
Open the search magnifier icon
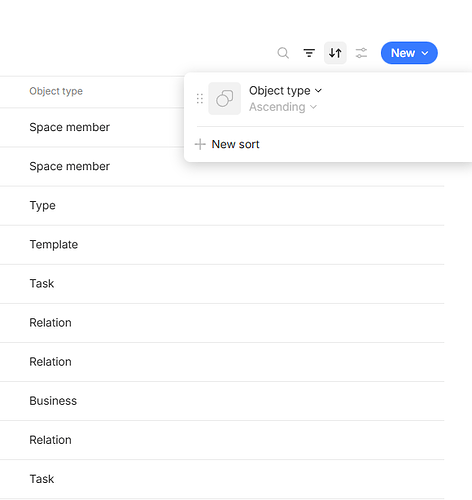point(283,53)
